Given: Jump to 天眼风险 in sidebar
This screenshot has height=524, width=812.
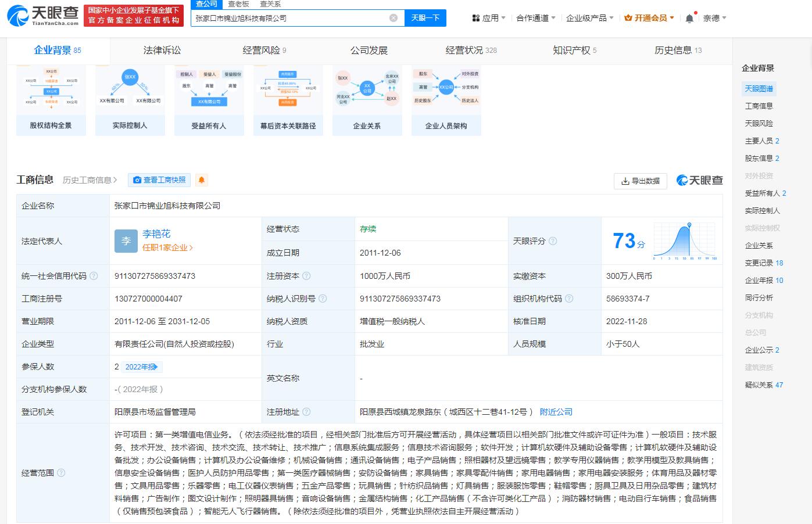Looking at the screenshot, I should 759,124.
